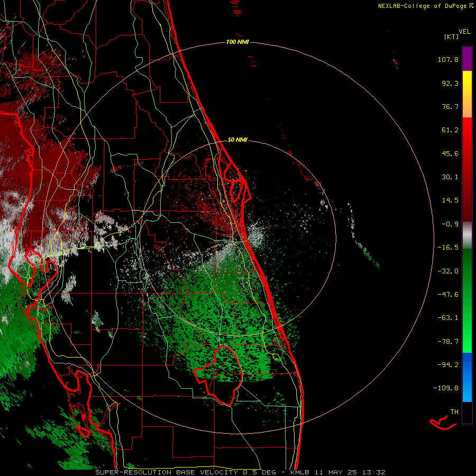The image size is (476, 476).
Task: Click the -32.0 legend value
Action: click(448, 271)
